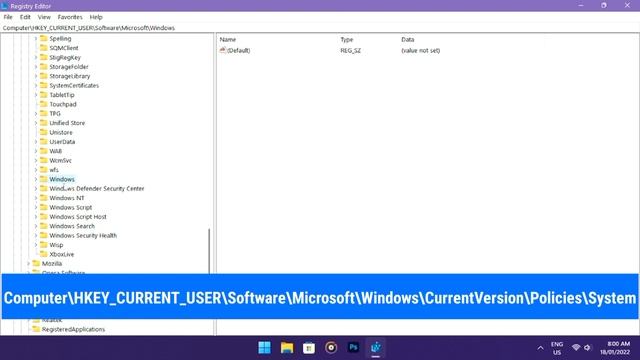Select the WcmSvc folder icon
The width and height of the screenshot is (640, 360).
coord(44,160)
